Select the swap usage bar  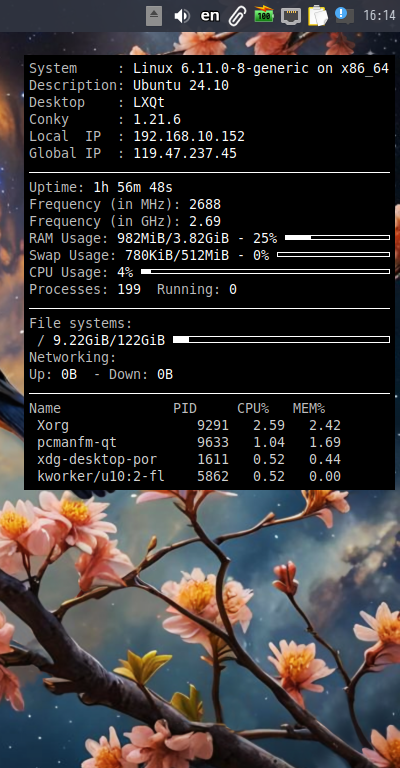point(333,255)
